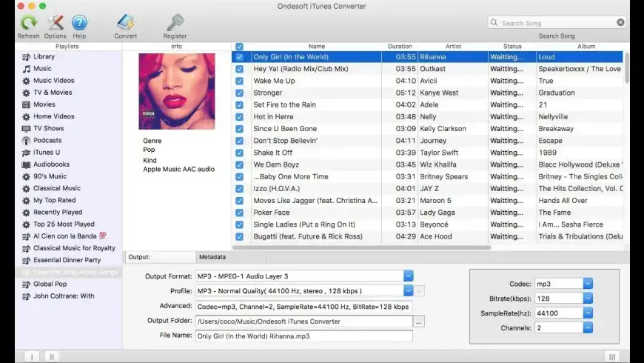Uncheck Set Fire to the Rain checkbox
This screenshot has width=644, height=363.
[x=239, y=105]
